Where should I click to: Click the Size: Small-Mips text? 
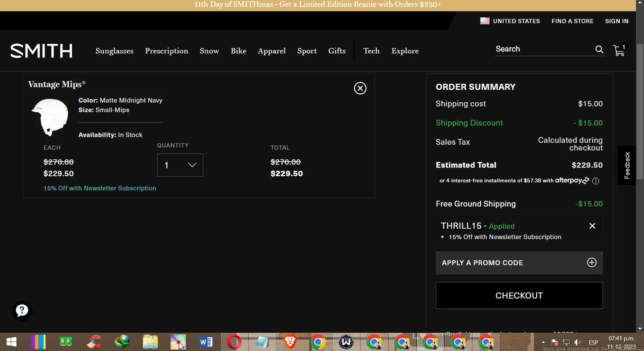pos(104,110)
